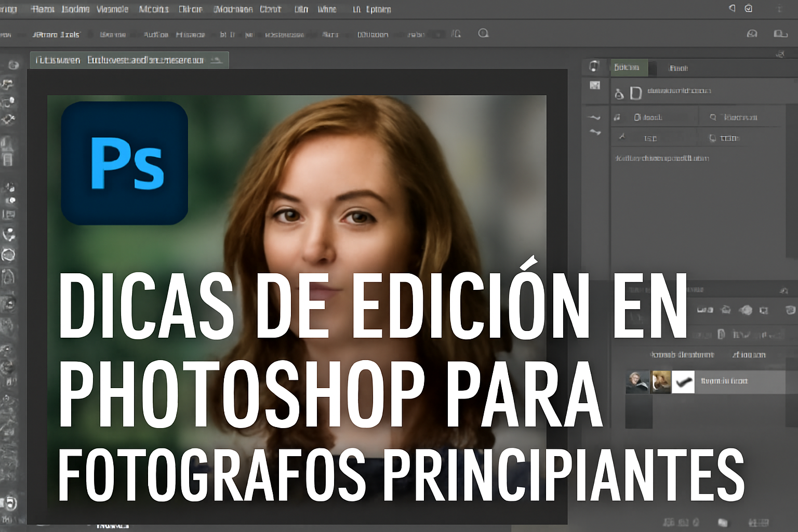Image resolution: width=798 pixels, height=532 pixels.
Task: Click the workspace icon at options bar far right
Action: [780, 33]
